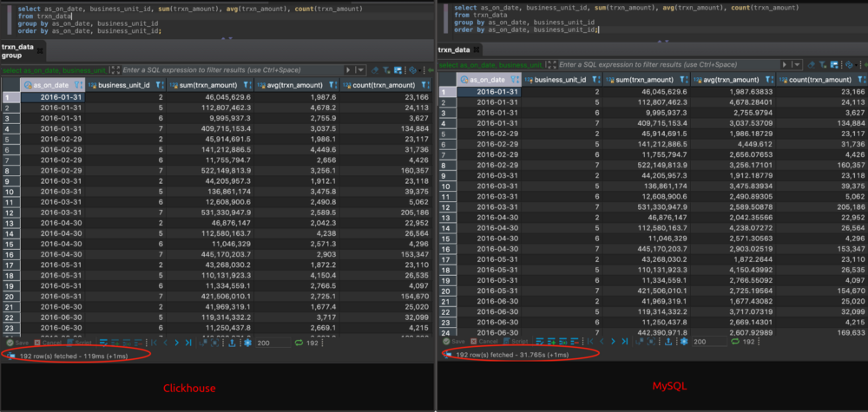The height and width of the screenshot is (412, 868).
Task: Apply filter with play arrow in Clickhouse window
Action: 348,69
